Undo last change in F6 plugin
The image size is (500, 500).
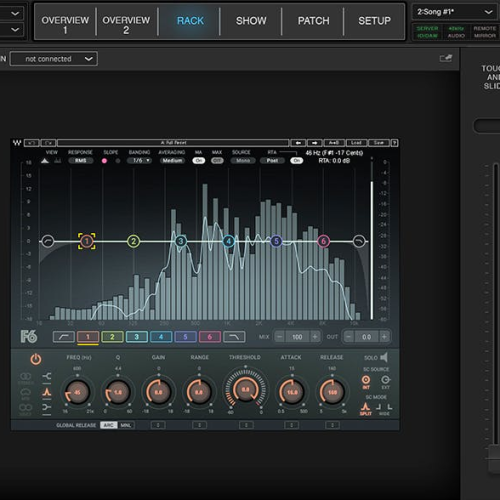tap(32, 143)
